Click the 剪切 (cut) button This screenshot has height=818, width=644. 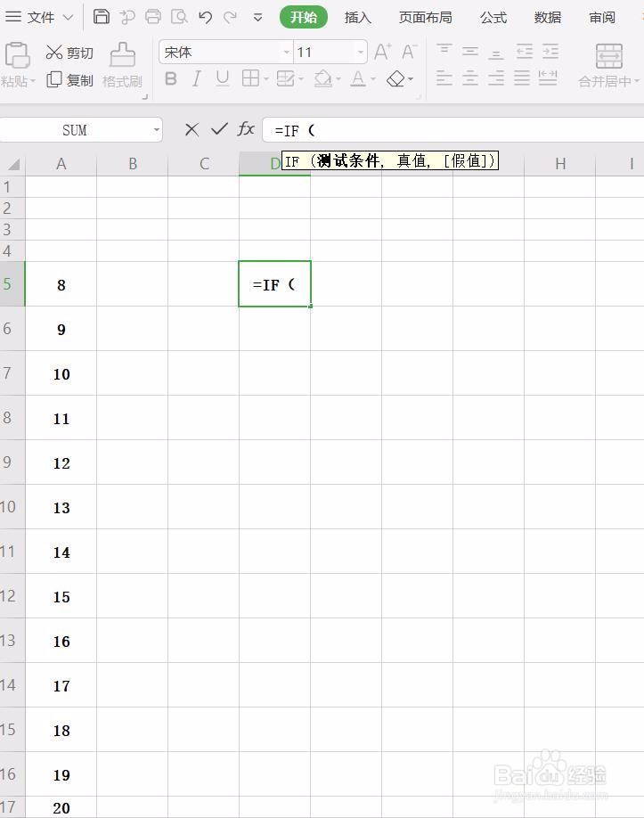(x=69, y=53)
